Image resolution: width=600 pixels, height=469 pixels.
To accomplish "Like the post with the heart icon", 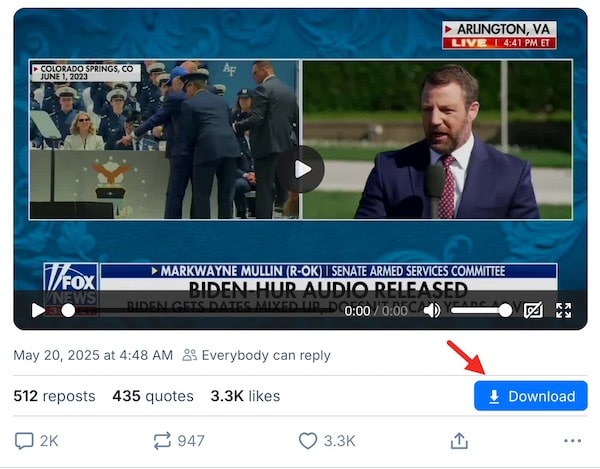I will pyautogui.click(x=308, y=441).
